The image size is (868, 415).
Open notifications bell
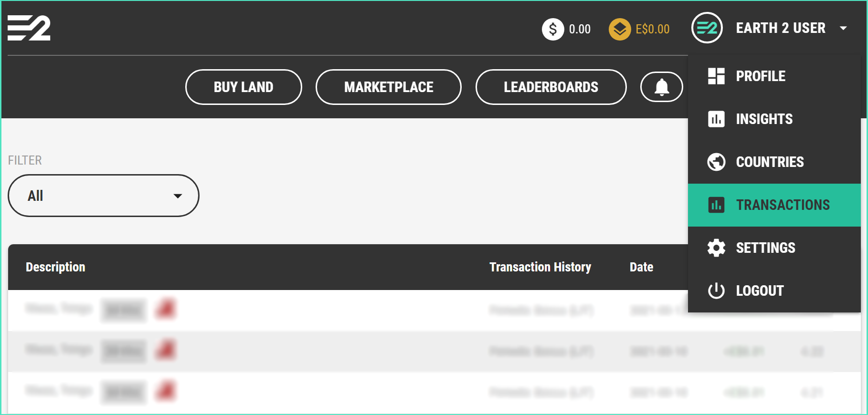point(662,87)
